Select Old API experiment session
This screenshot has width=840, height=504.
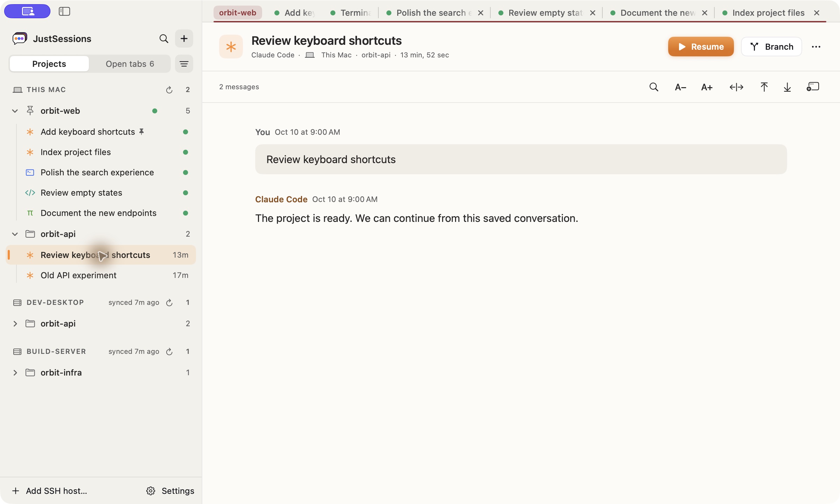coord(101,275)
